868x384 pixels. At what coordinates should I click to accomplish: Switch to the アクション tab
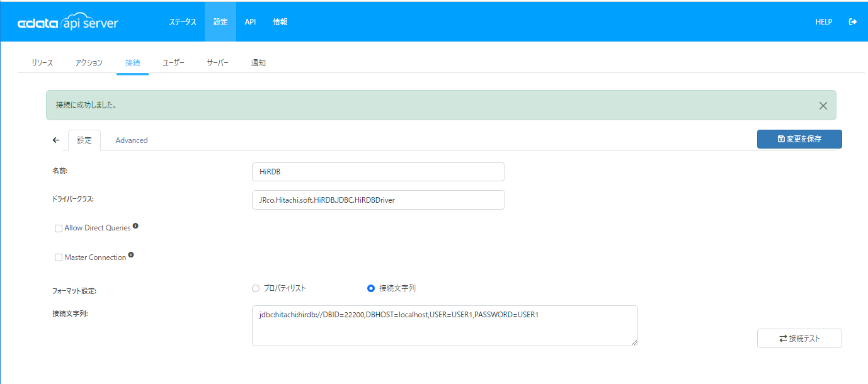point(89,63)
